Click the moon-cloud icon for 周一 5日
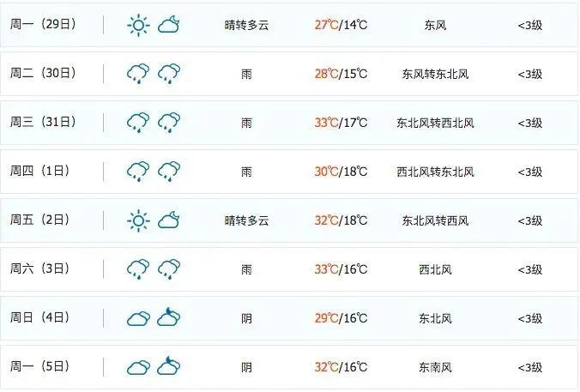Viewport: 580px width, 392px height. coord(169,366)
